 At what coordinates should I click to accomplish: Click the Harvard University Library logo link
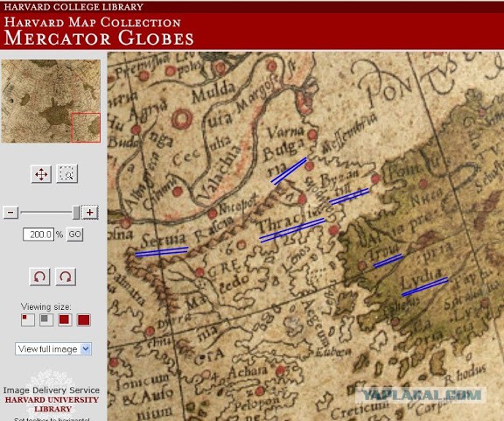52,404
